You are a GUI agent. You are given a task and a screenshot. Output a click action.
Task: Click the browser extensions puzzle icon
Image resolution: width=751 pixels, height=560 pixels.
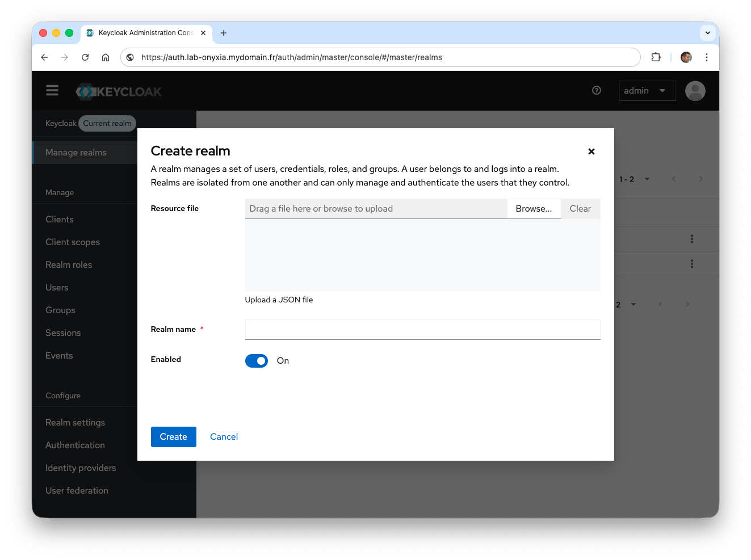pos(656,57)
